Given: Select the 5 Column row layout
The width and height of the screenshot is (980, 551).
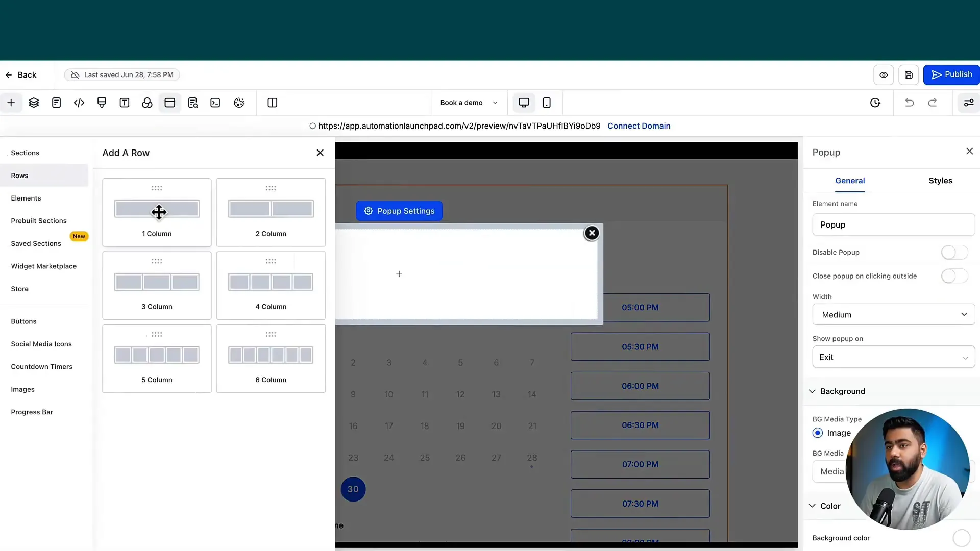Looking at the screenshot, I should [x=157, y=359].
